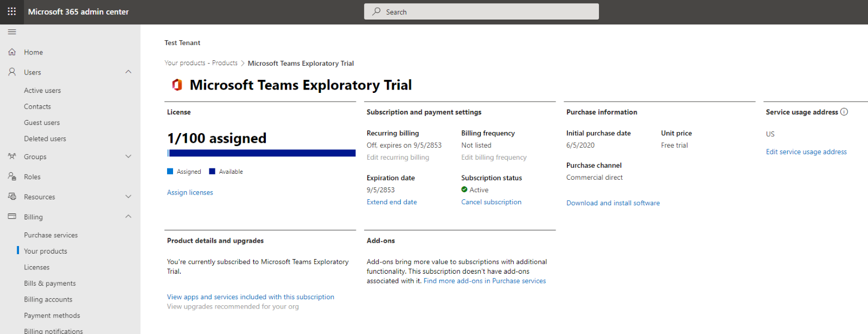Click the Free trial unit price
This screenshot has width=868, height=334.
click(674, 146)
